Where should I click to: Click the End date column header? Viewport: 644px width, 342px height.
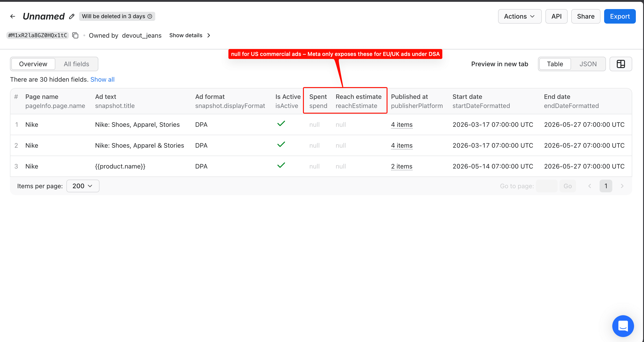coord(571,101)
